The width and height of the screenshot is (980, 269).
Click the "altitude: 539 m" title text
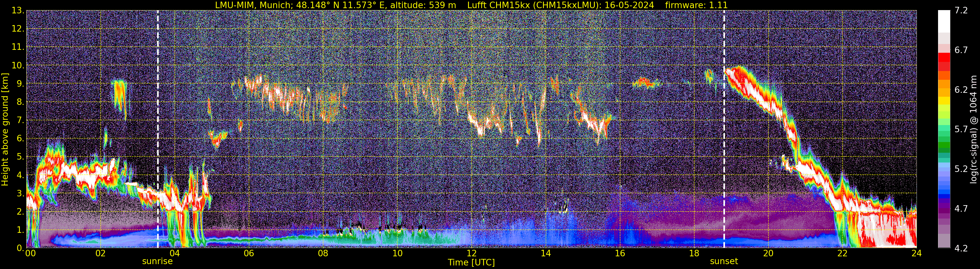423,5
